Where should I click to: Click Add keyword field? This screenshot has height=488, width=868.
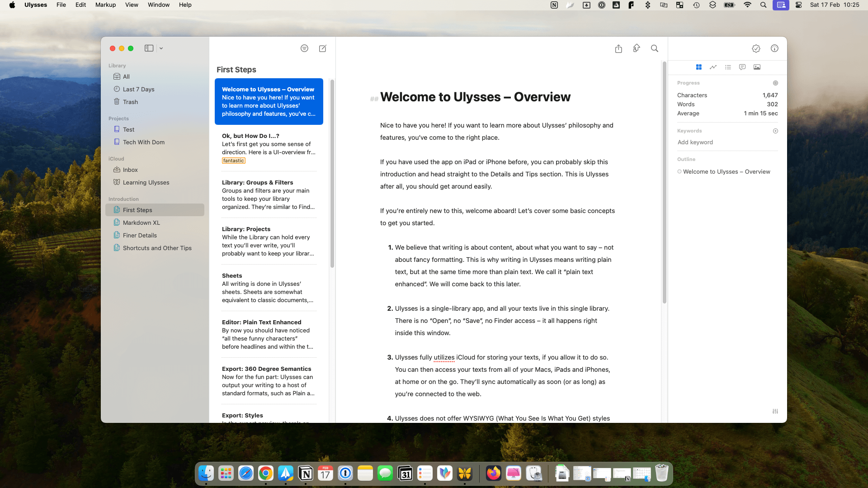click(695, 142)
